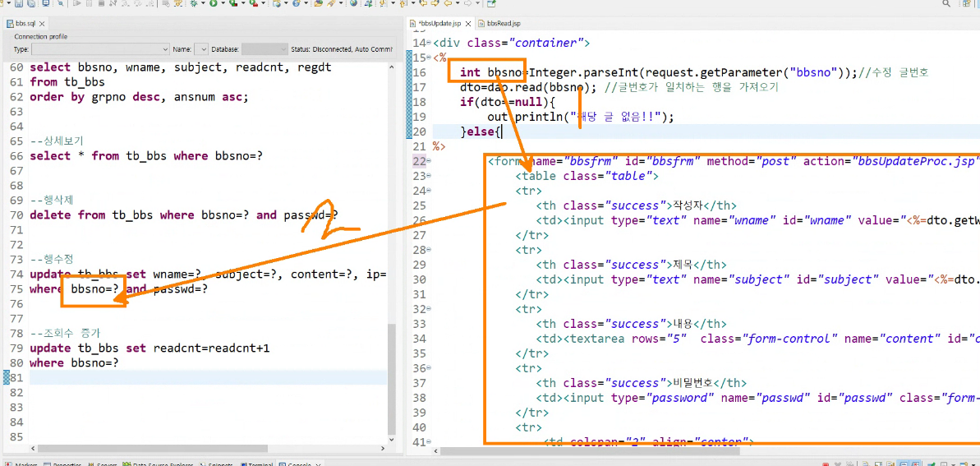980x466 pixels.
Task: Click 'if(dto==null){' on line 18
Action: (x=508, y=102)
